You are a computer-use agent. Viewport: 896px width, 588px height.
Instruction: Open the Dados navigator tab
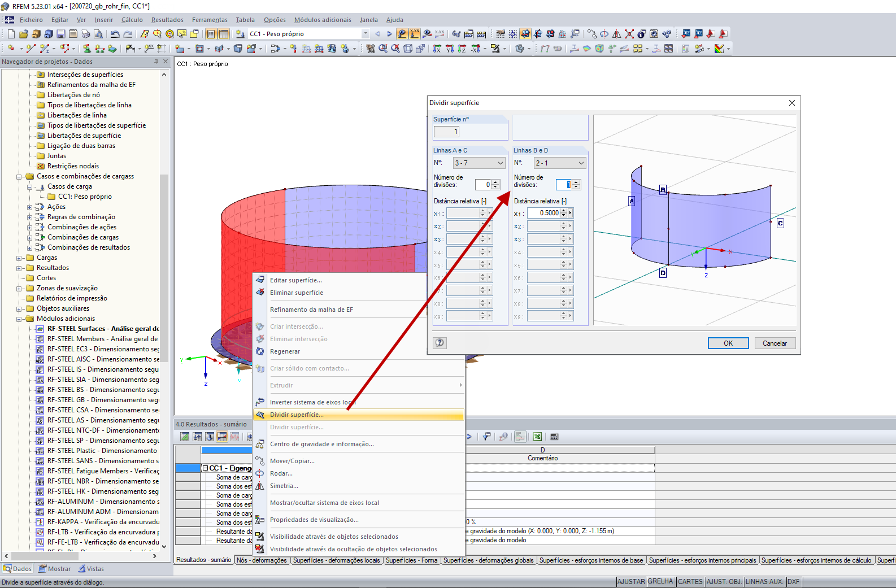tap(18, 569)
